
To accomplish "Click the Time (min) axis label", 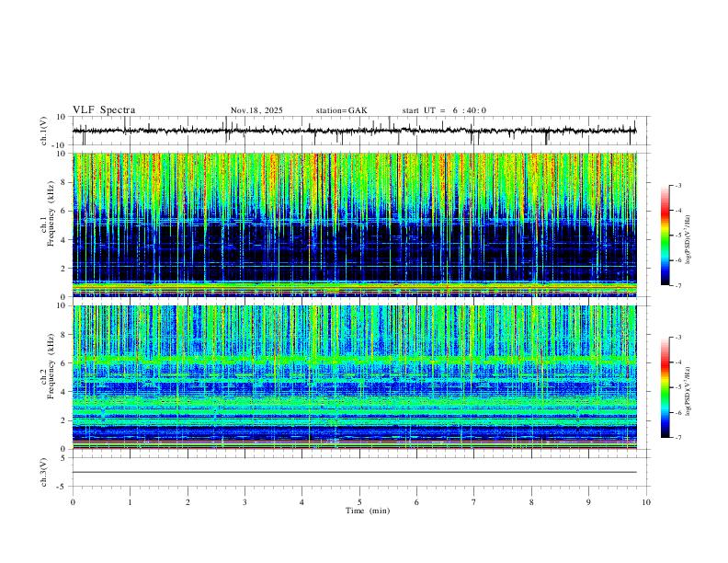I will click(368, 511).
